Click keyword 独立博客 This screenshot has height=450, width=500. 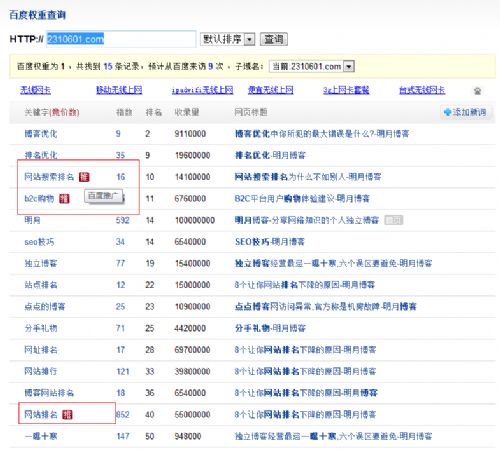pyautogui.click(x=41, y=263)
